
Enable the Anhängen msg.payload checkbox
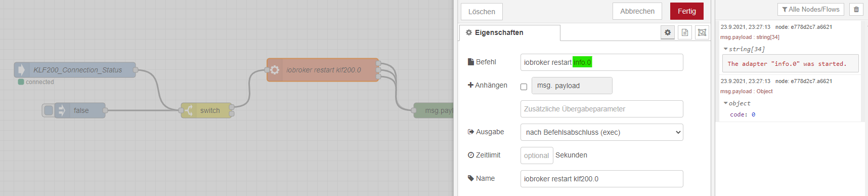click(x=524, y=87)
